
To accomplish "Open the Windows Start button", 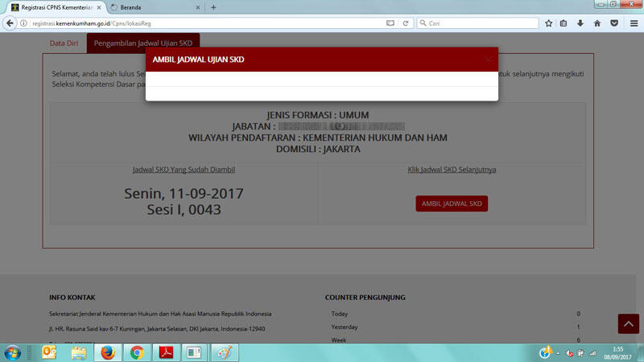I will (12, 353).
